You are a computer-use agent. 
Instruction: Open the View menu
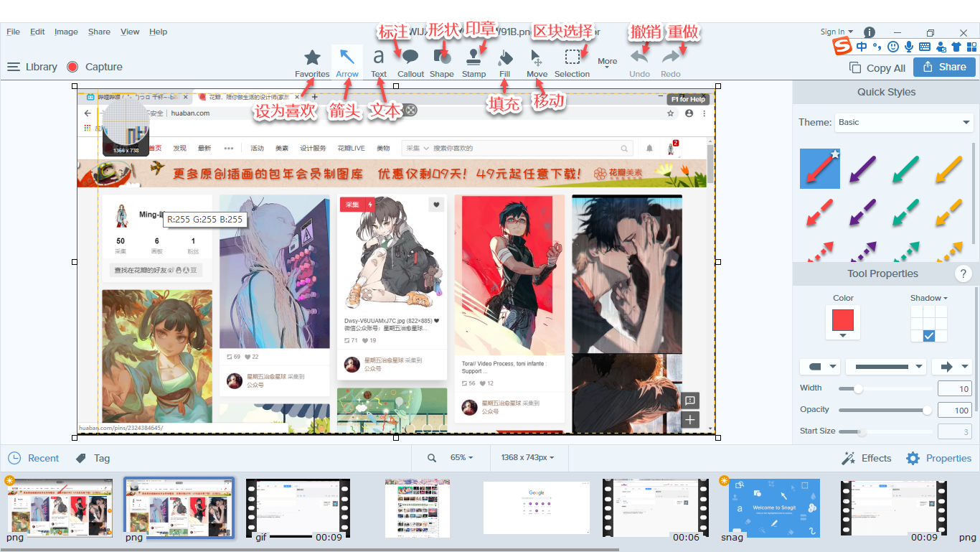(130, 32)
